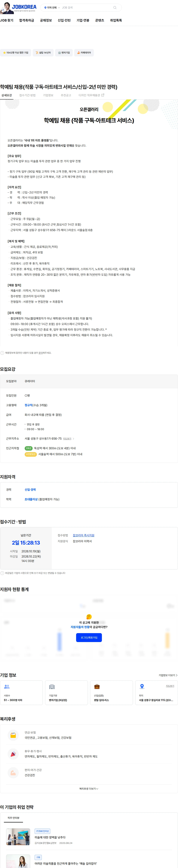Open the 예술 길라잡이 interview article
Screen dimensions: 178x868
[66, 863]
